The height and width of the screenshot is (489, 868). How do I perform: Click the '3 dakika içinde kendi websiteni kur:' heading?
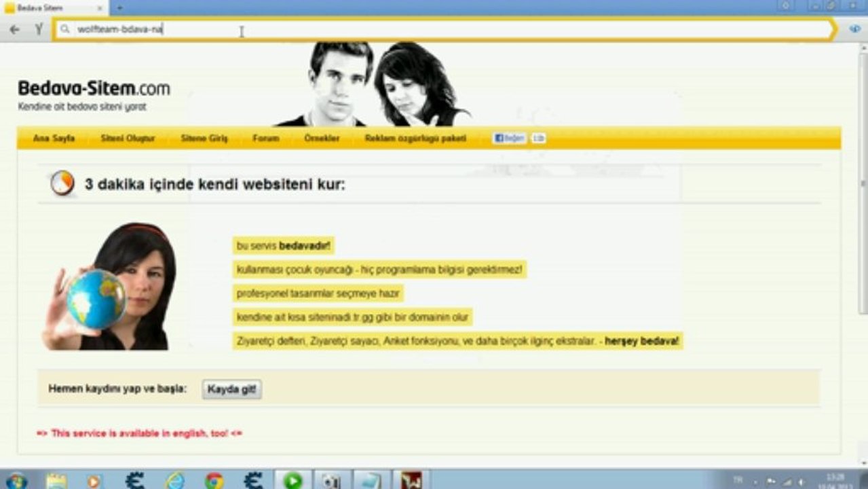214,184
